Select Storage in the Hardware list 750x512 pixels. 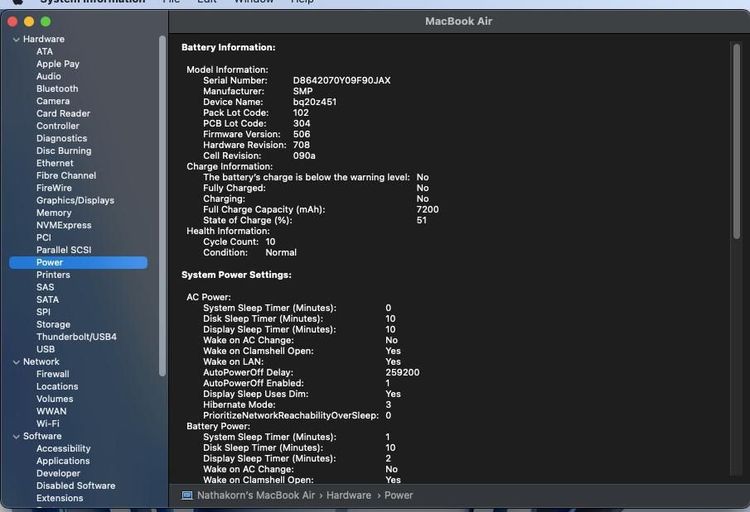point(53,325)
